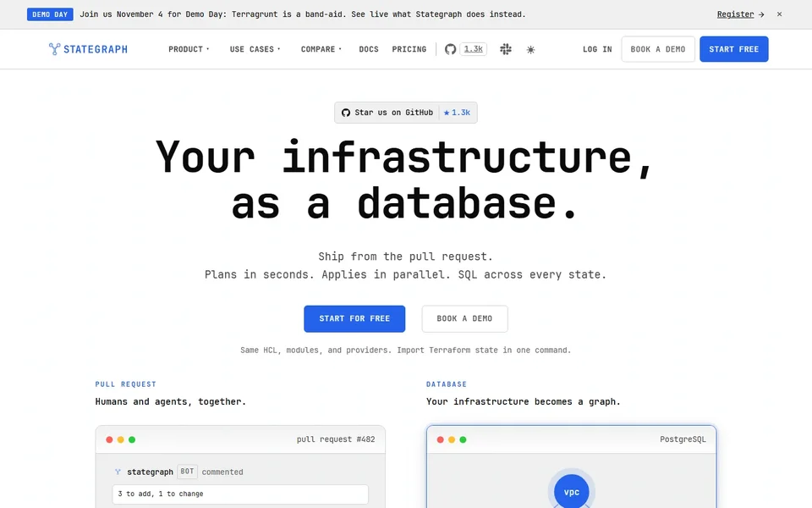Click the Stategraph logo in the navbar
The height and width of the screenshot is (508, 812).
[88, 49]
